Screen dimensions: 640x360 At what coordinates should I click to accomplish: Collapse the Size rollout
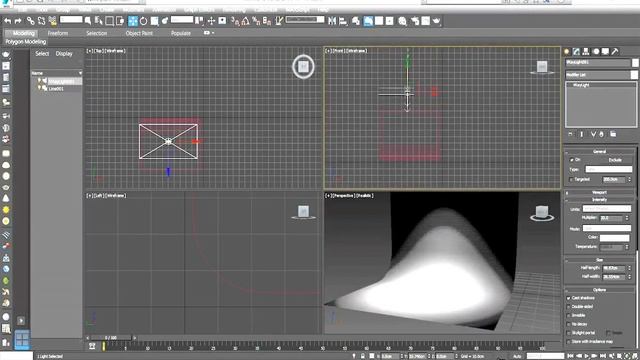click(600, 260)
